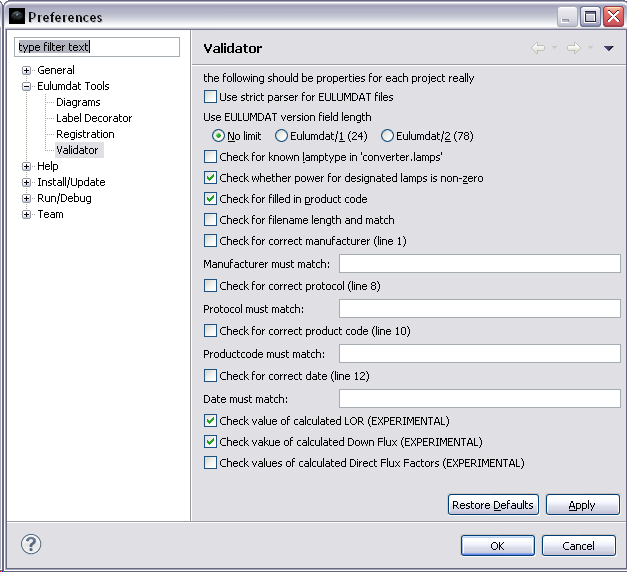Click the Protocol must match field
This screenshot has width=627, height=572.
[x=480, y=308]
